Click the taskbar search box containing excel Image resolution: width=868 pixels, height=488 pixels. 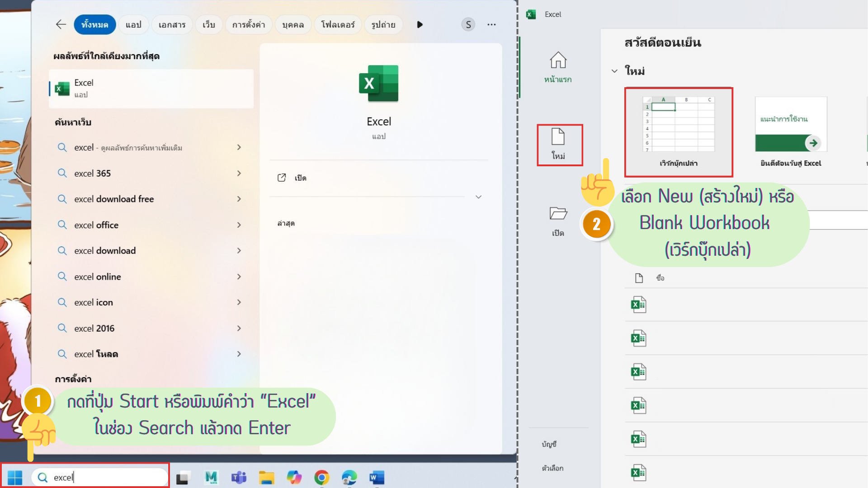[99, 477]
